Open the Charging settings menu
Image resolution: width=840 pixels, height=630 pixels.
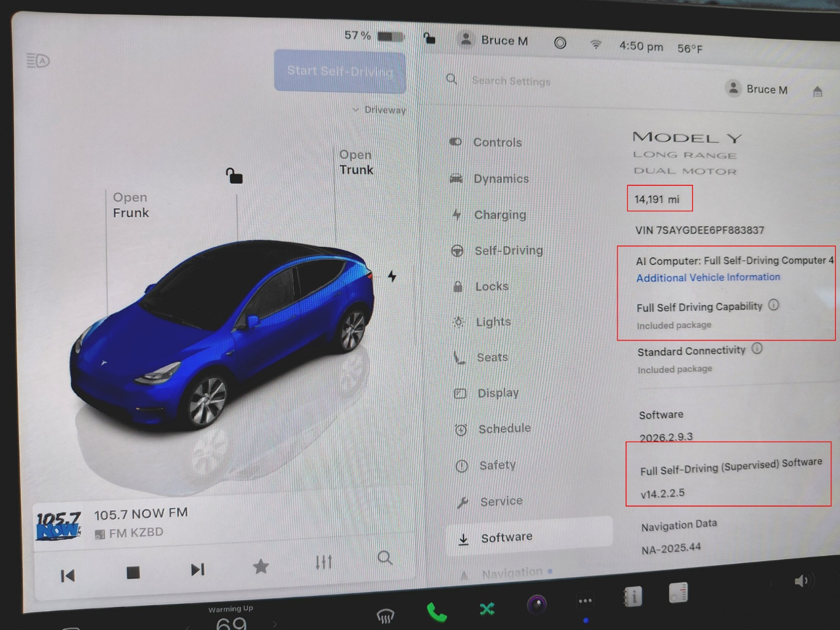click(x=499, y=215)
